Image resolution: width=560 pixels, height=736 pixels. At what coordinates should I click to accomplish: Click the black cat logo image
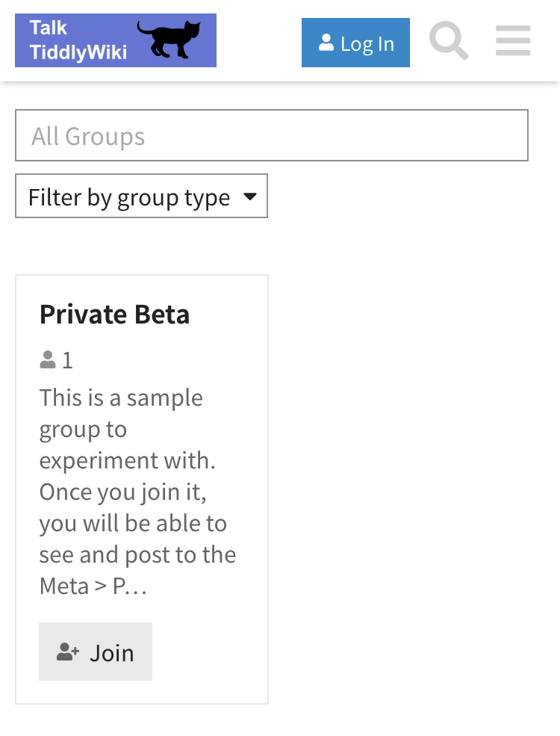pyautogui.click(x=169, y=40)
